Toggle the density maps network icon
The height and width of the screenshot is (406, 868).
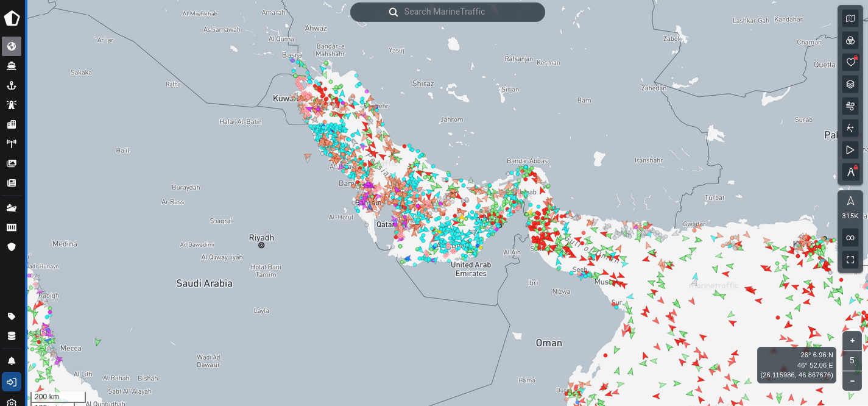[850, 128]
